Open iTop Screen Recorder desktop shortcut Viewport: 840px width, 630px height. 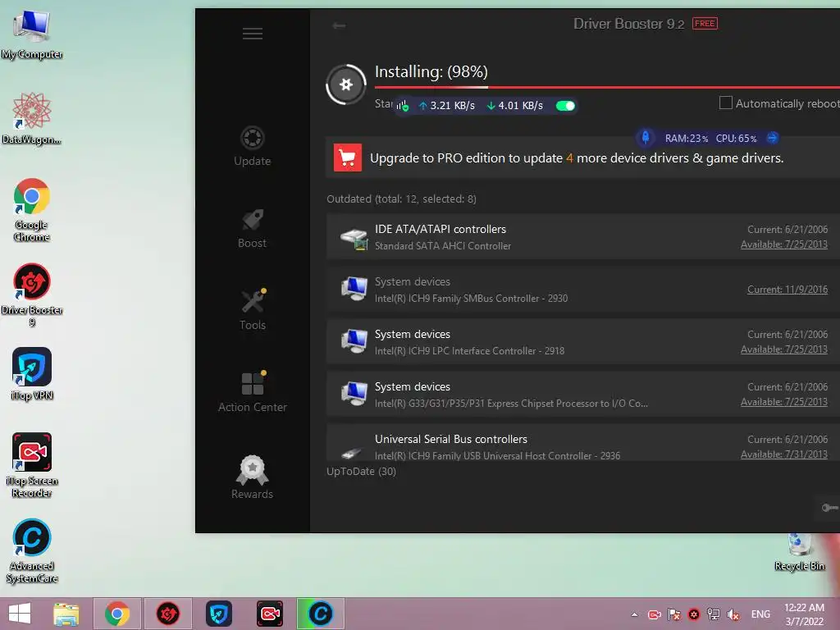tap(32, 465)
